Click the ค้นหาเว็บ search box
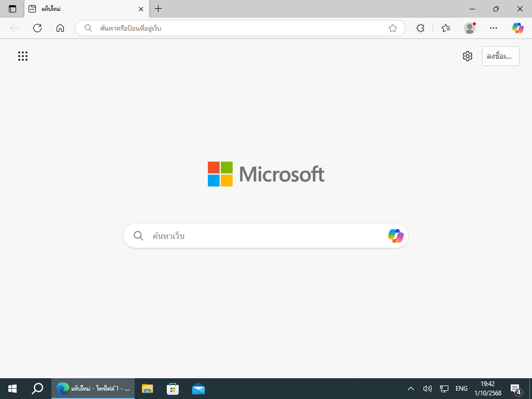 coord(260,236)
